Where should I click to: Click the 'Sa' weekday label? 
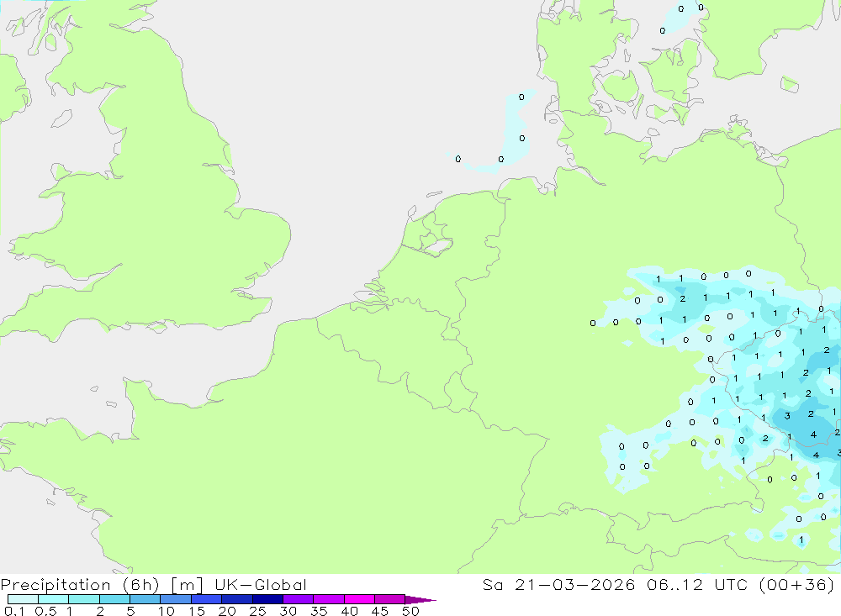pyautogui.click(x=492, y=584)
